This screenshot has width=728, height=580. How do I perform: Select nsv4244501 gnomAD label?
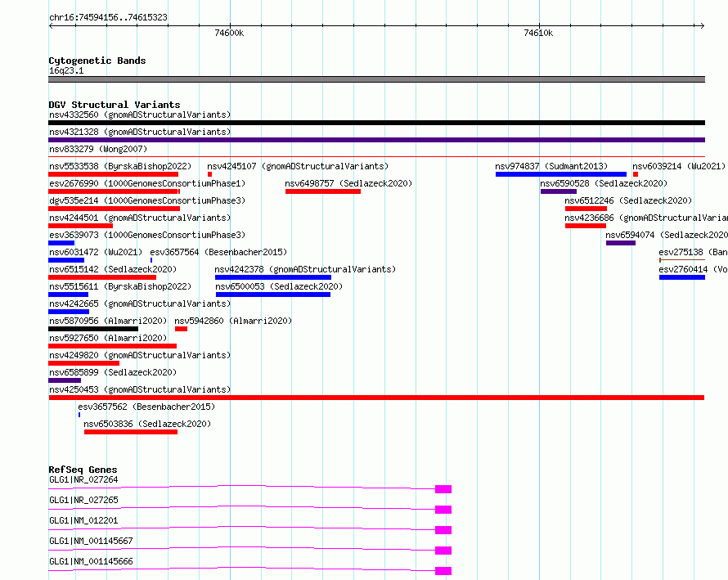(140, 218)
